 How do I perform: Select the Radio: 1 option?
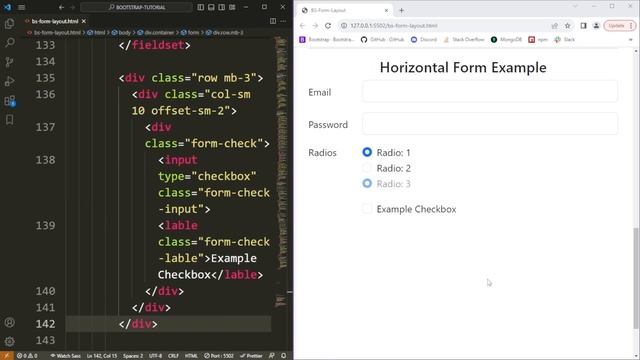pos(367,152)
